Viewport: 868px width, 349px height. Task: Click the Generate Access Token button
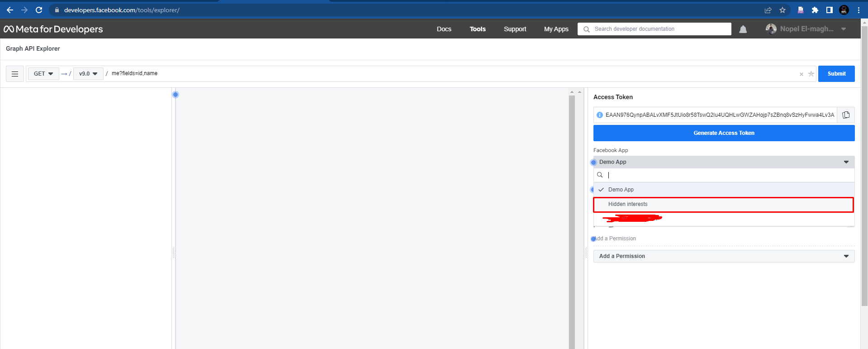click(724, 133)
